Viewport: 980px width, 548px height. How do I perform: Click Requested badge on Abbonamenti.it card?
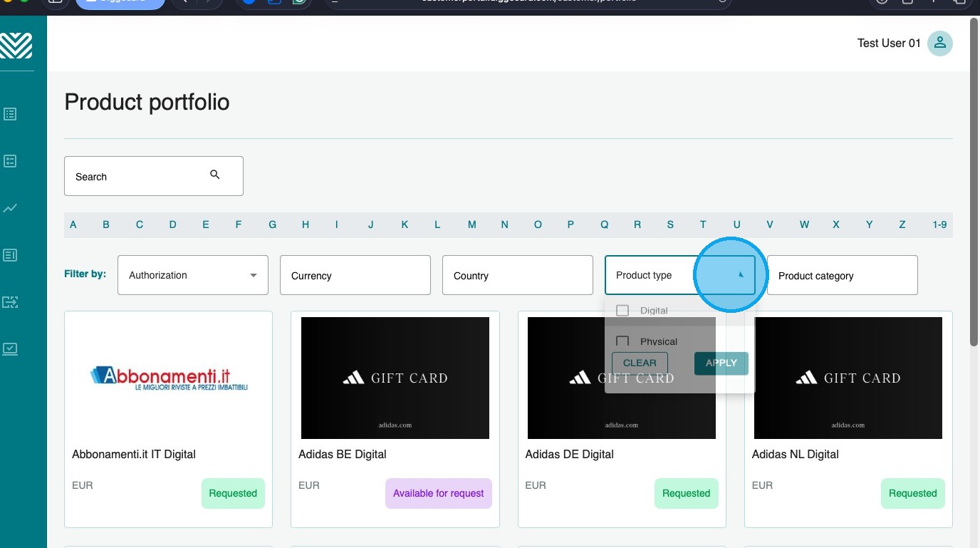(x=233, y=493)
